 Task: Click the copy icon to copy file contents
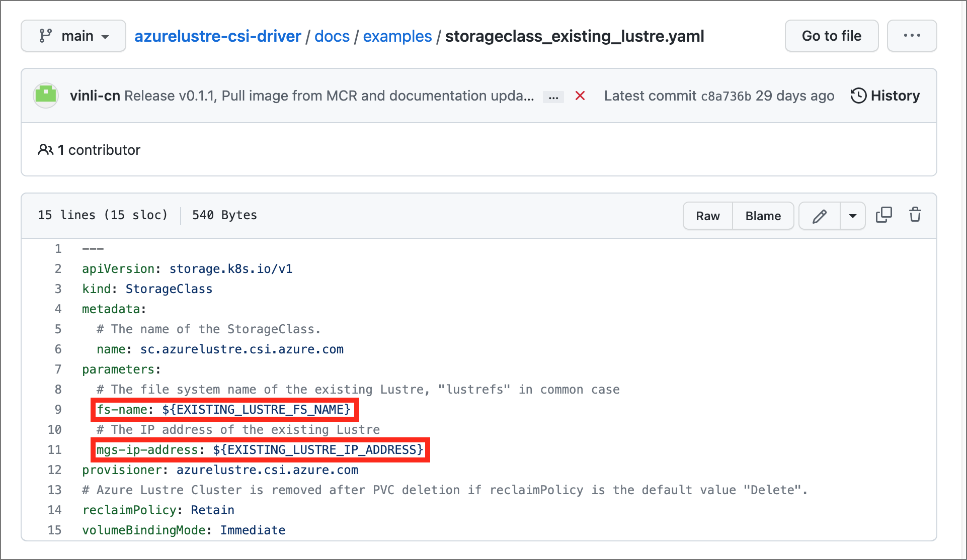pos(883,215)
